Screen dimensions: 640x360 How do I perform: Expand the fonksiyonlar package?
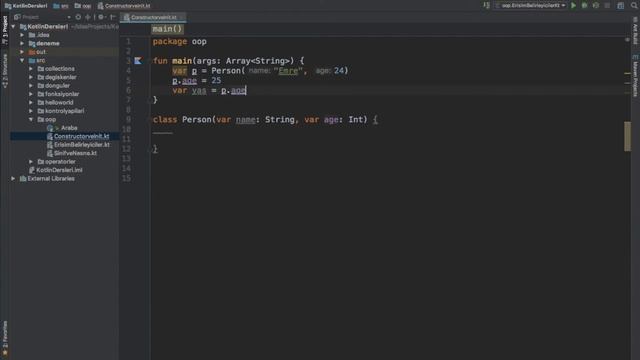point(31,94)
